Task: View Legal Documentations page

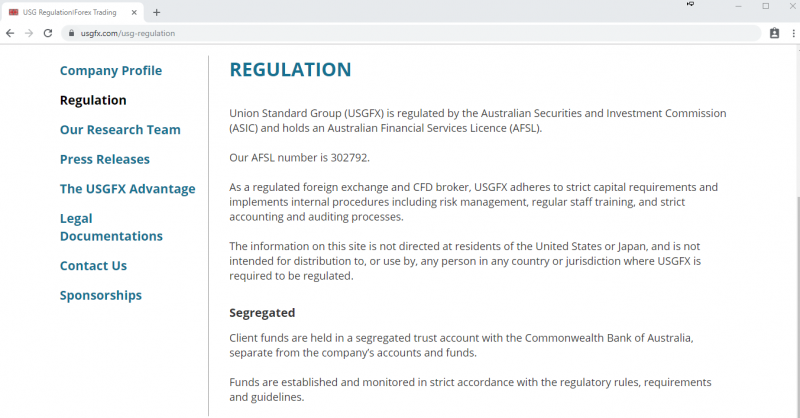Action: tap(111, 227)
